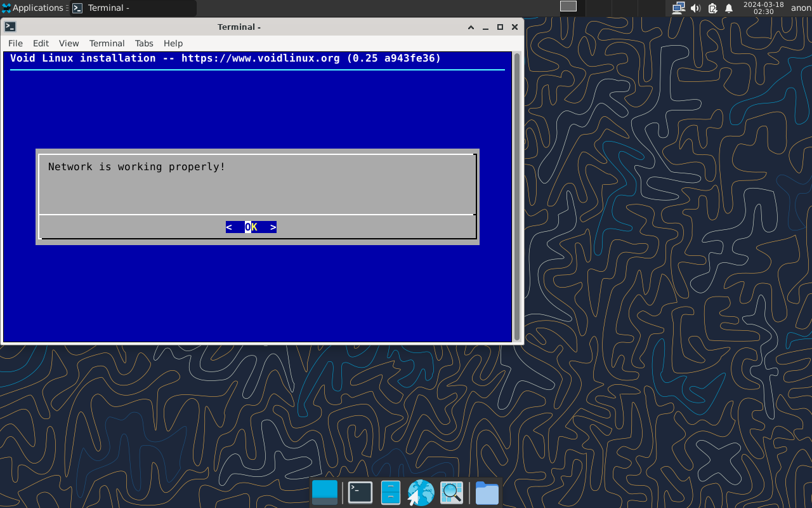The height and width of the screenshot is (508, 812).
Task: Open the Applications menu in the panel
Action: click(x=33, y=8)
